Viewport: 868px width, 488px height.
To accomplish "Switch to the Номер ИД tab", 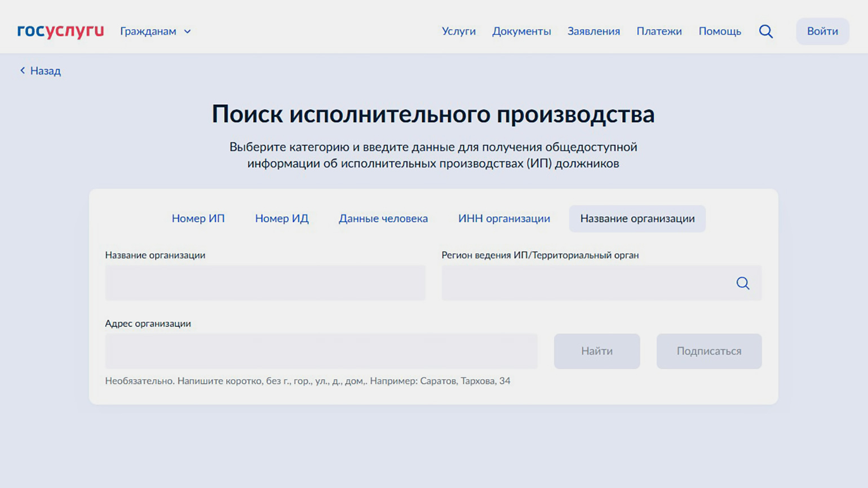I will pyautogui.click(x=281, y=219).
